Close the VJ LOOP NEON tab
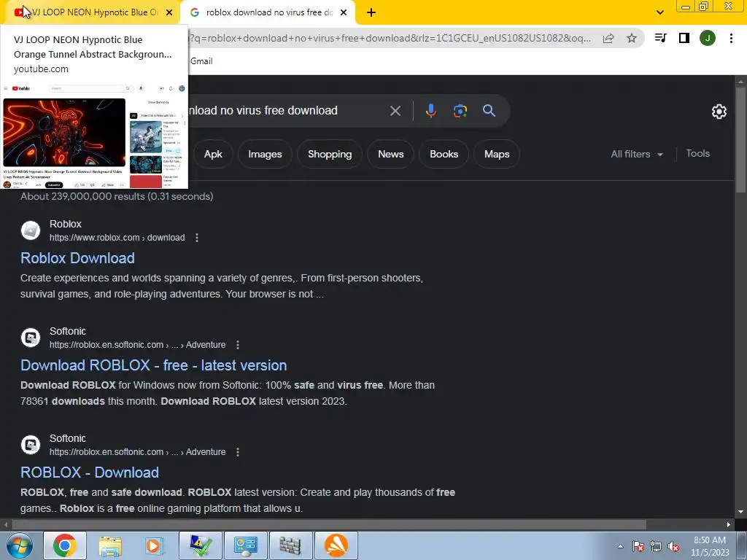The image size is (747, 560). coord(169,12)
